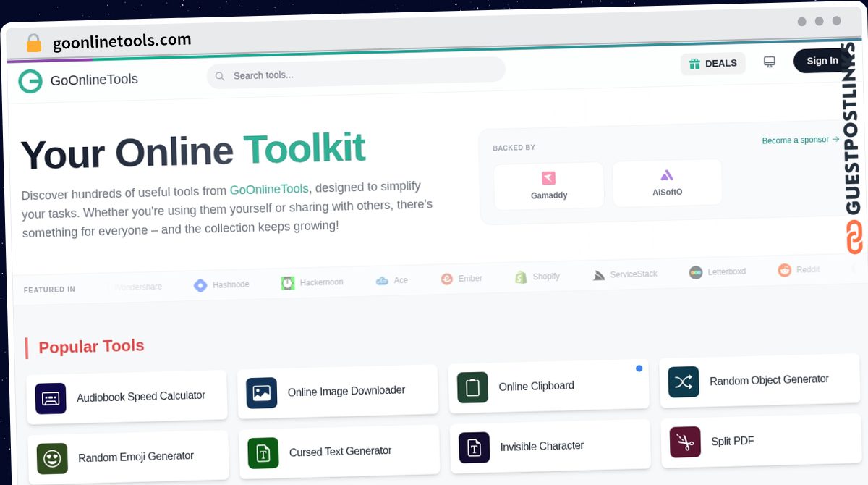The width and height of the screenshot is (868, 485).
Task: Open Online Clipboard tool label
Action: click(x=536, y=386)
